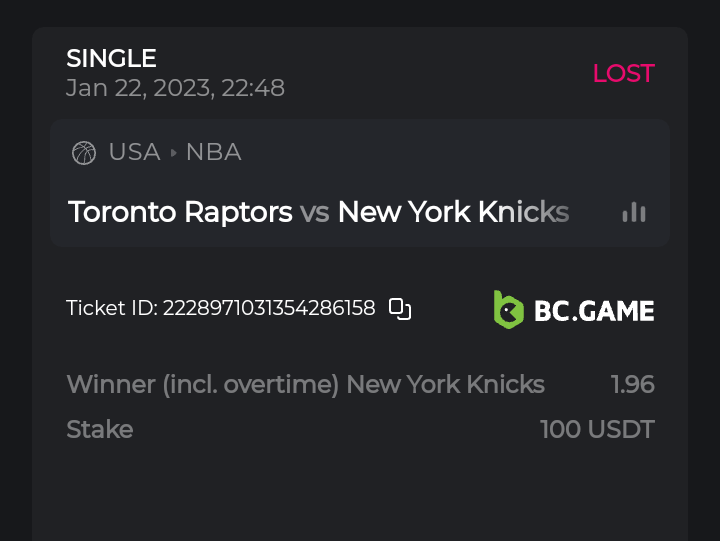
Task: Click the Toronto Raptors team name
Action: (x=180, y=212)
